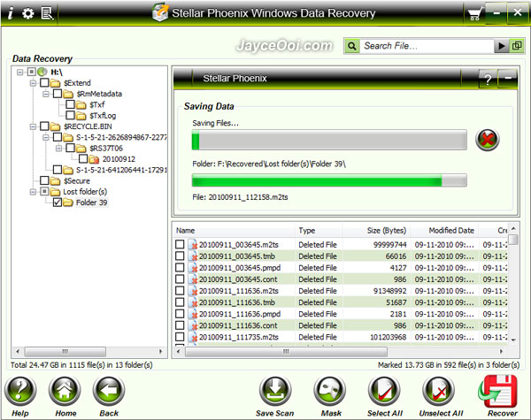Check the $Secure folder checkbox
The height and width of the screenshot is (420, 531).
pos(44,180)
